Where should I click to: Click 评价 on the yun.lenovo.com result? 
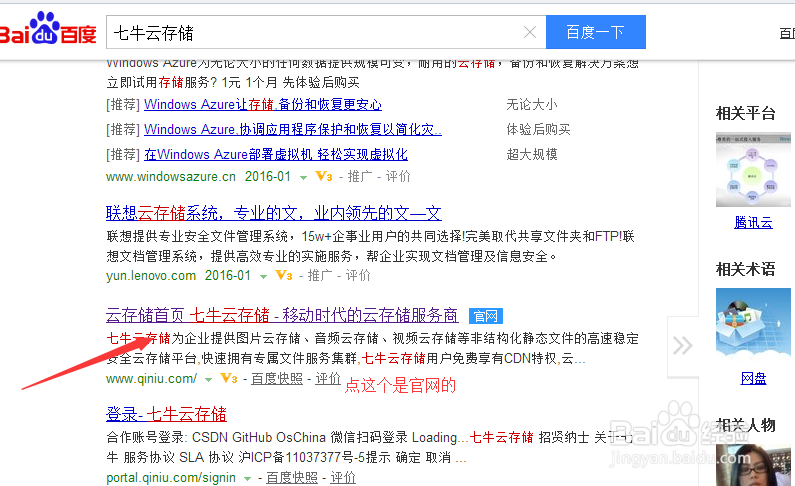(x=358, y=275)
